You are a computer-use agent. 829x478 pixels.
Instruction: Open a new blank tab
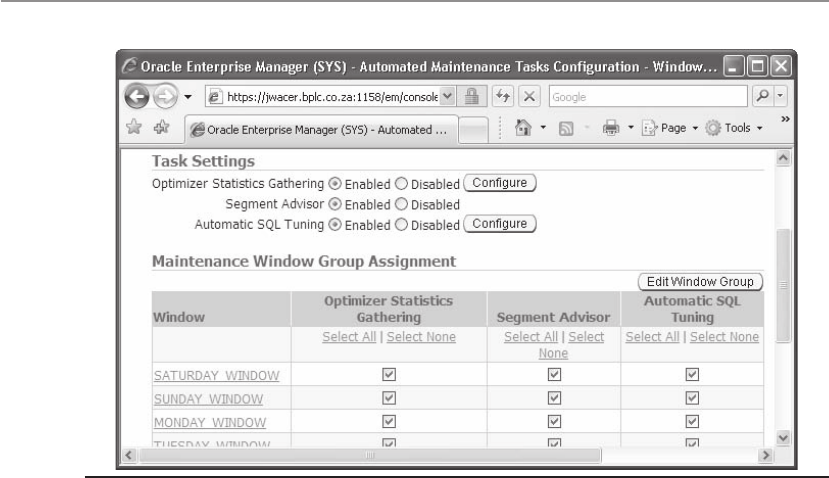click(473, 130)
